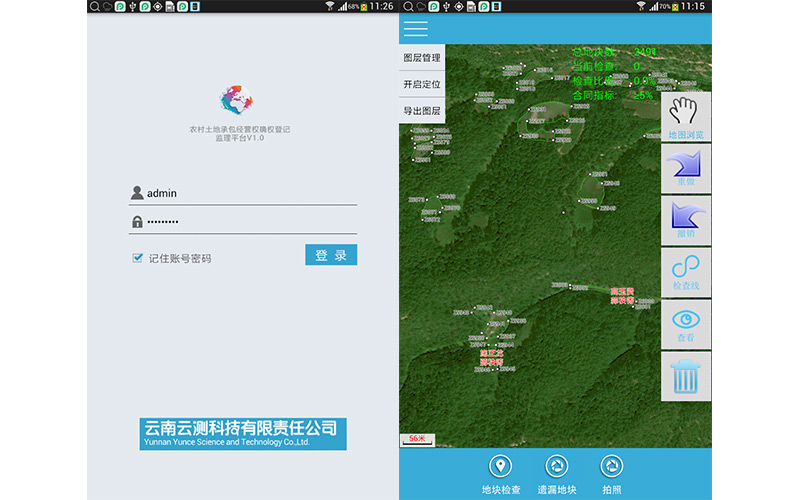The image size is (800, 500).
Task: Choose 开启定位 from the side menu
Action: click(421, 84)
